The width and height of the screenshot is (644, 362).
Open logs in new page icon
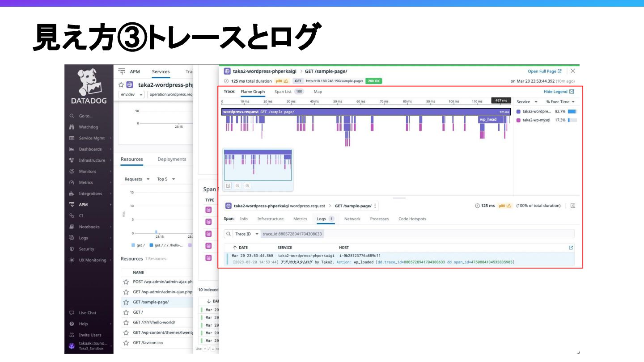click(571, 248)
